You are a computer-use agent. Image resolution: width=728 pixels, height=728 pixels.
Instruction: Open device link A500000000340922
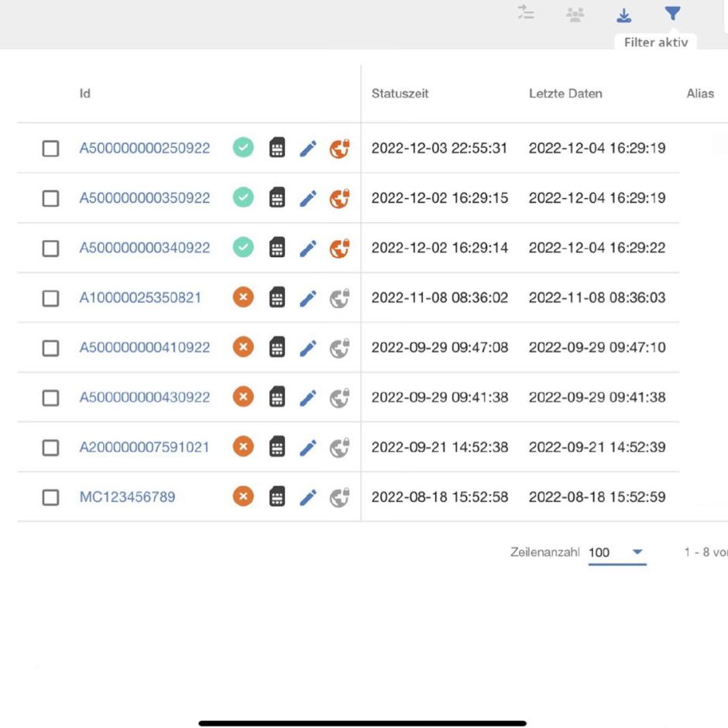point(144,248)
